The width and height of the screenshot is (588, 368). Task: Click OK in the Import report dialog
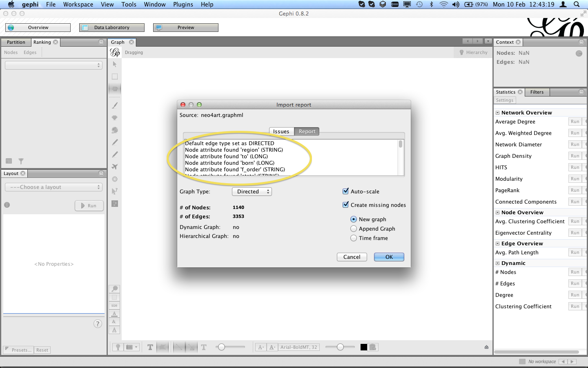tap(389, 257)
